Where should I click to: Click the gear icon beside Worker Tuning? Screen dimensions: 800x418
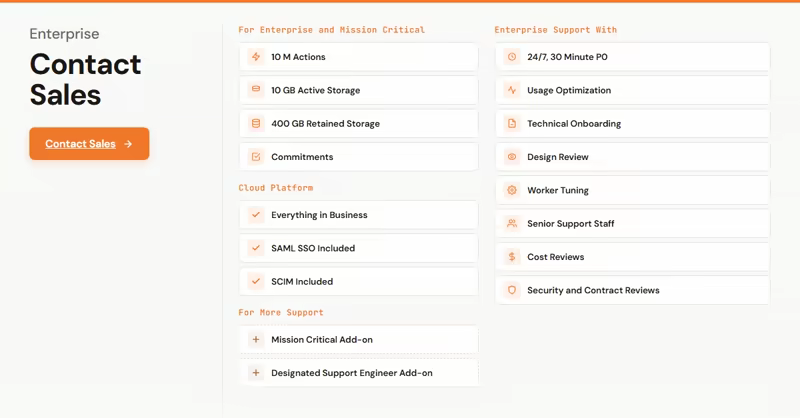[x=512, y=190]
